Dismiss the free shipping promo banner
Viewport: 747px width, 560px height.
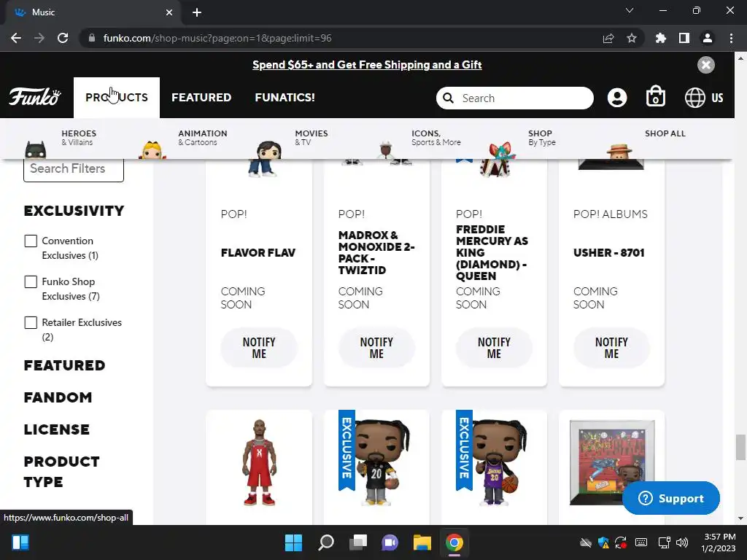tap(705, 65)
